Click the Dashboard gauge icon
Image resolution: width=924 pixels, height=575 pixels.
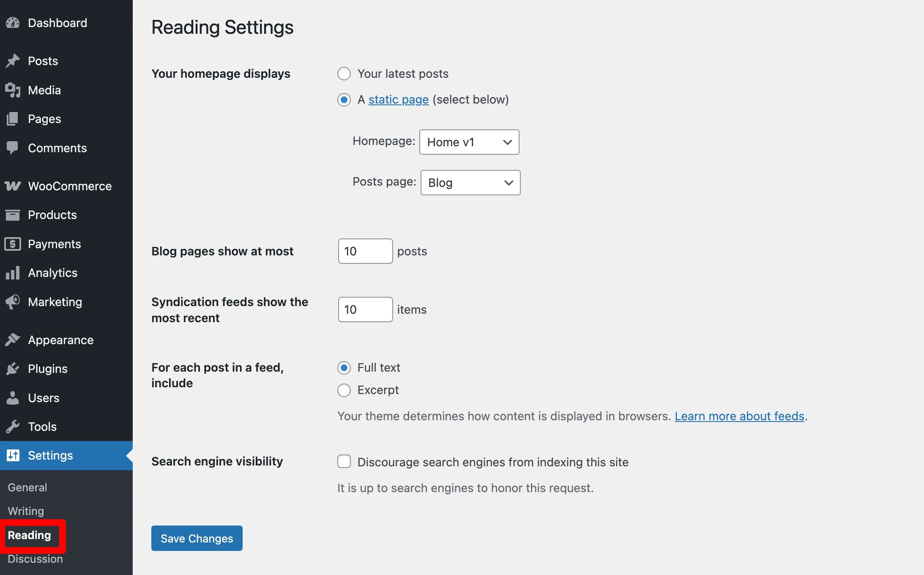(13, 23)
